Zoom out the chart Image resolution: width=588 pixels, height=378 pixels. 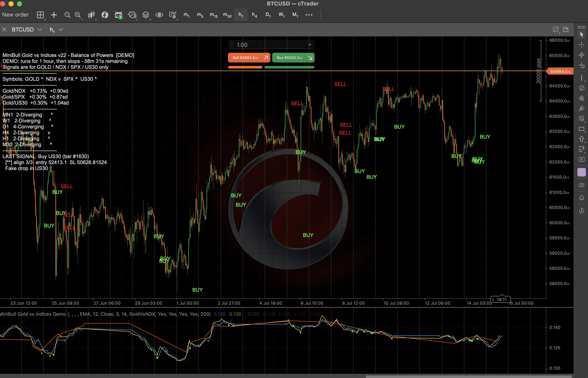(x=67, y=15)
